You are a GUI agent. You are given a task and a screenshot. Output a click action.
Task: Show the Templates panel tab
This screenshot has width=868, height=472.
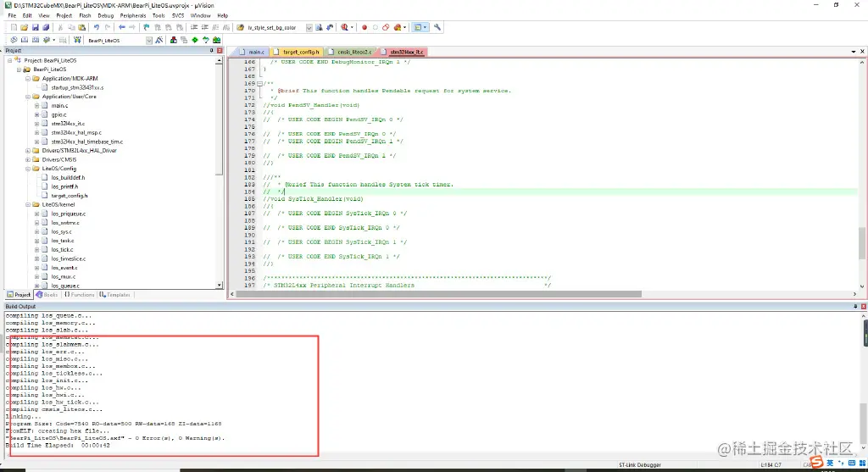click(115, 295)
